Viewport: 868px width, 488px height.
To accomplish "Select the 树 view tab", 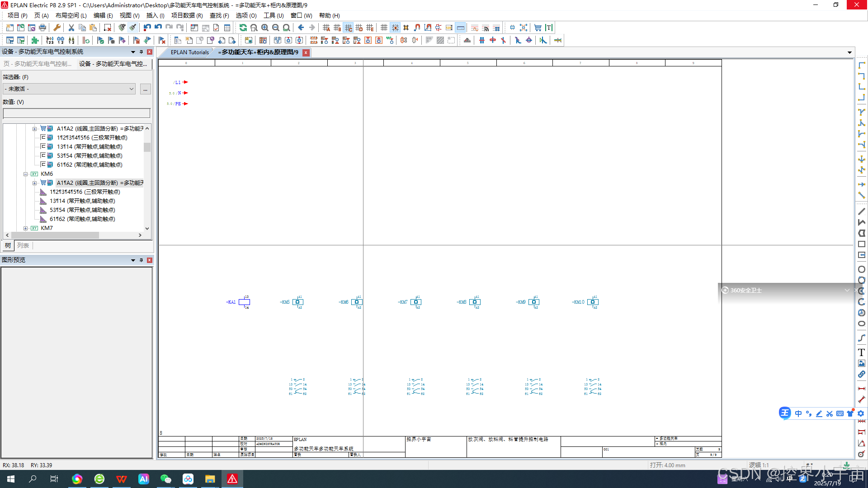I will [x=8, y=246].
